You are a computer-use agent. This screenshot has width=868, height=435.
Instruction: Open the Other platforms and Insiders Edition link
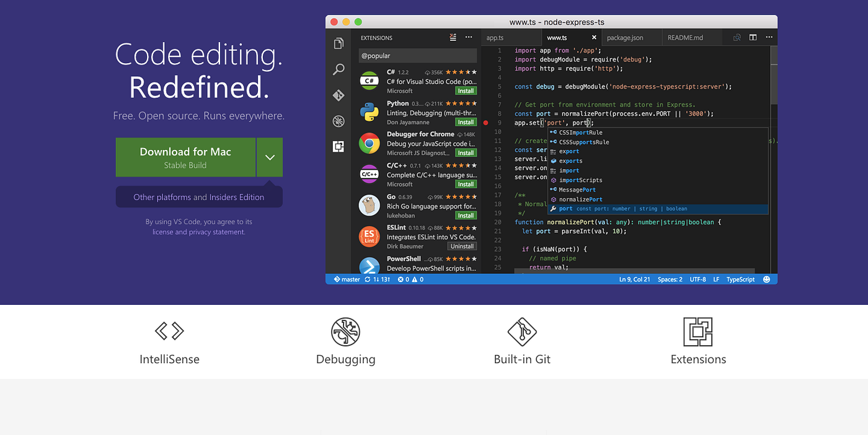tap(198, 196)
